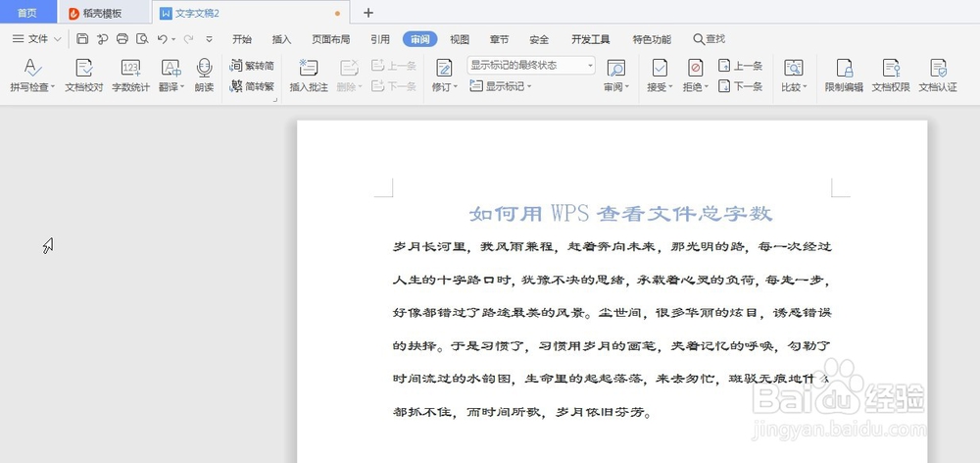
Task: Open the 首页 home tab
Action: [x=26, y=13]
